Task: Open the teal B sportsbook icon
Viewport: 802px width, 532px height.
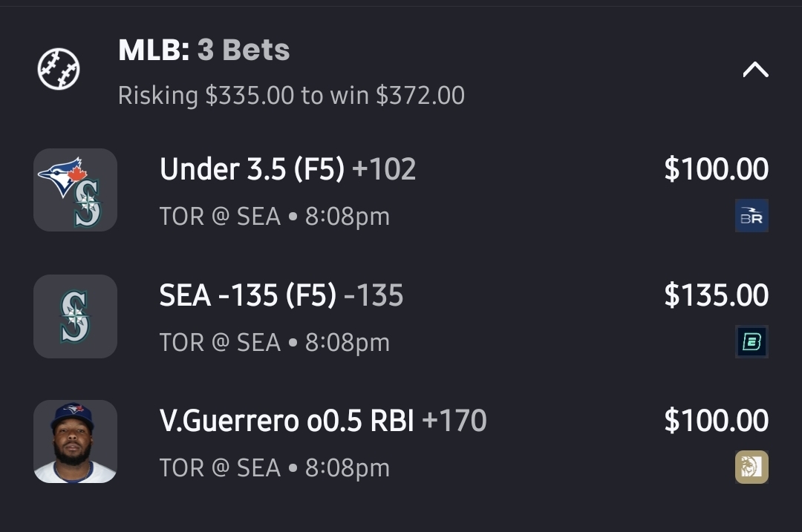Action: [752, 342]
